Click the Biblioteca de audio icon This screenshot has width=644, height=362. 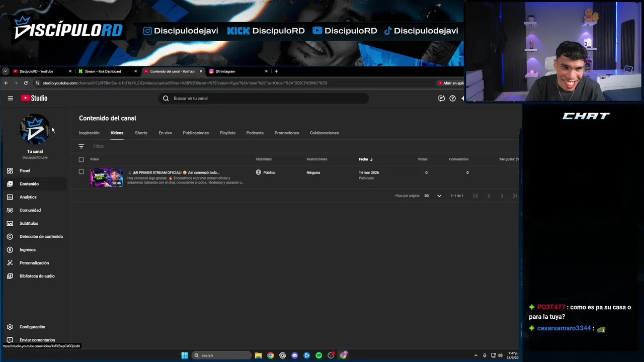coord(10,276)
